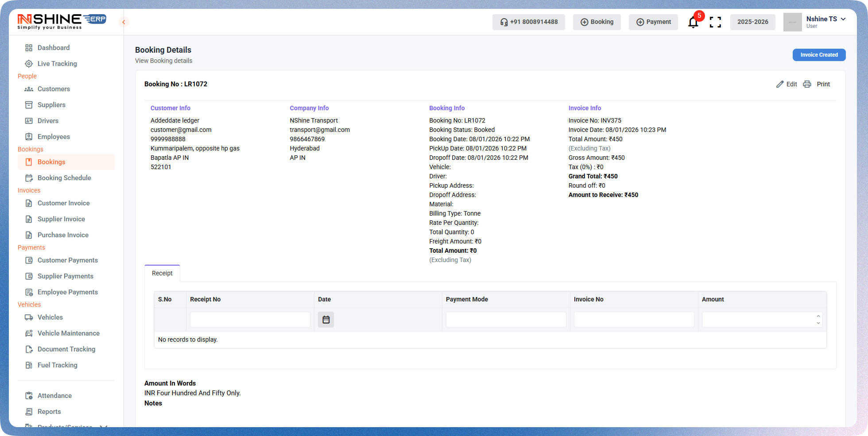
Task: Switch to the Receipt tab
Action: 162,273
